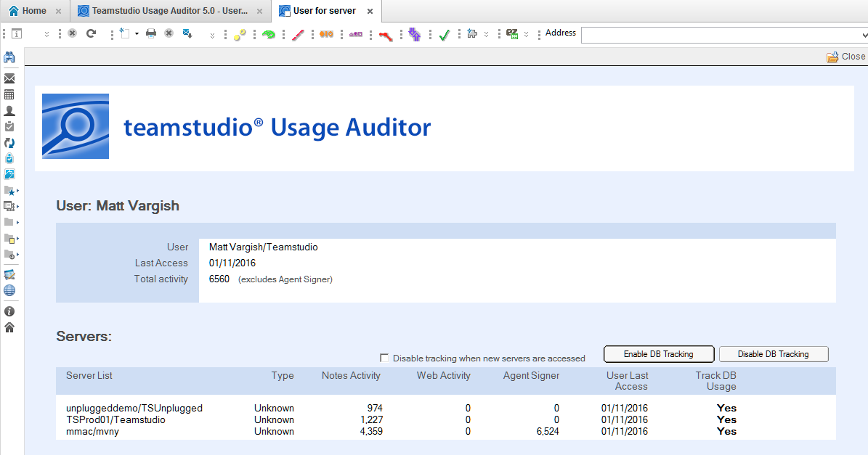Screen dimensions: 868x455
Task: Click the binoculars search icon
Action: [x=9, y=57]
